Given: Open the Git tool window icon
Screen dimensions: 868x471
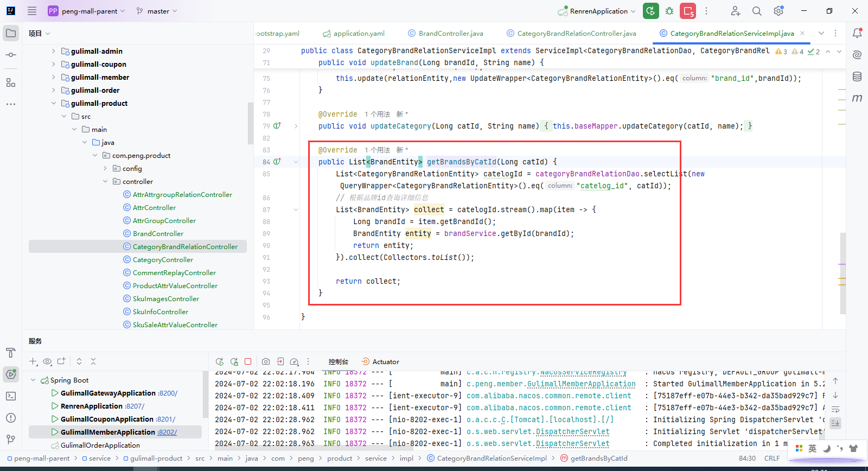Looking at the screenshot, I should [x=11, y=440].
